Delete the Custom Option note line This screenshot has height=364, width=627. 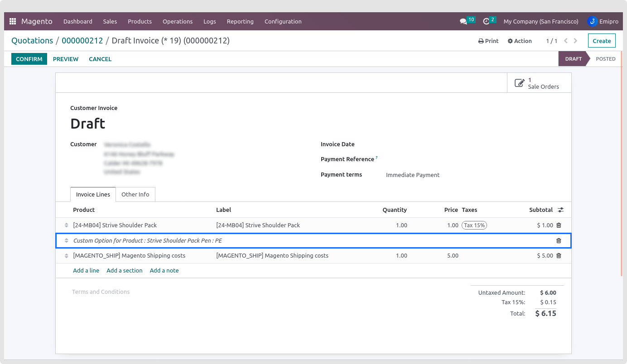coord(559,241)
